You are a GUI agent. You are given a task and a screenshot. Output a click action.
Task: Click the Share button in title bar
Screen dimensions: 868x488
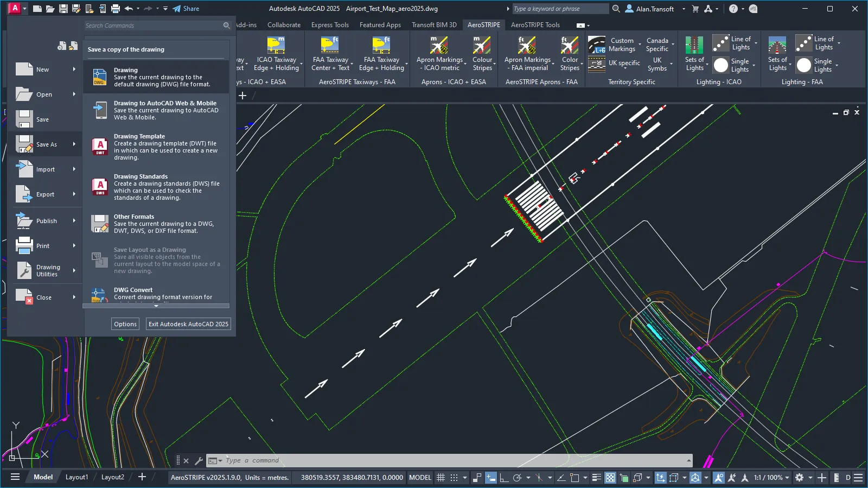point(186,9)
